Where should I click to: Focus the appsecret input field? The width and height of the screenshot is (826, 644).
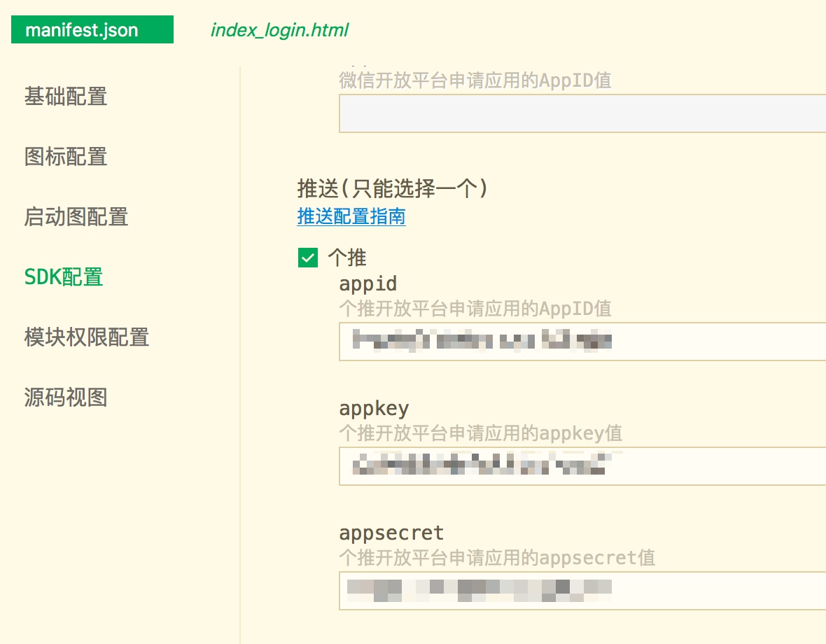[581, 591]
